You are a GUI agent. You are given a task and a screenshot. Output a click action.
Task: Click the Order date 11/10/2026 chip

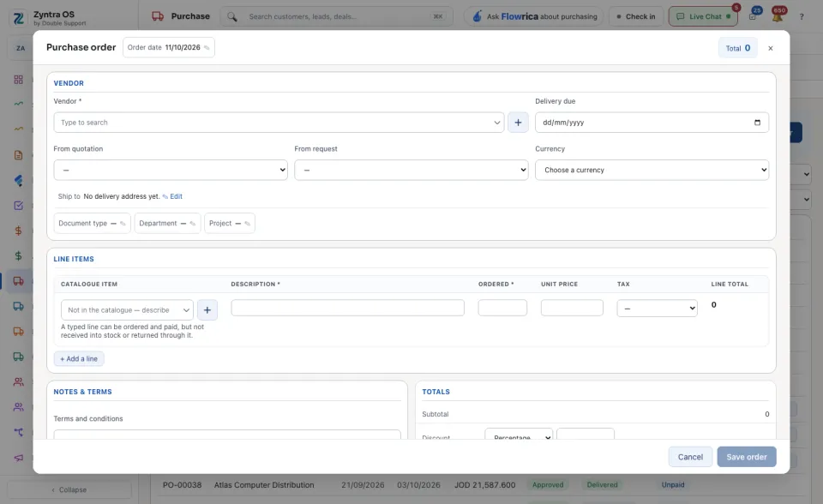tap(169, 47)
